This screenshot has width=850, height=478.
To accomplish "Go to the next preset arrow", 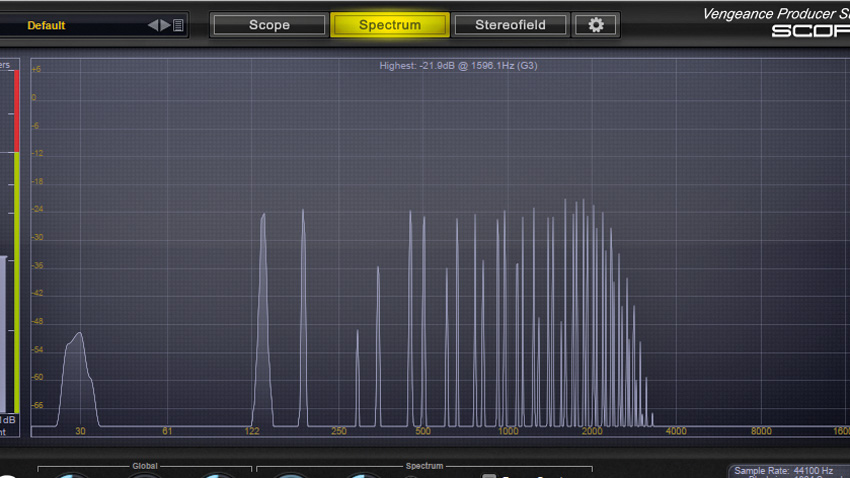I will (x=165, y=25).
